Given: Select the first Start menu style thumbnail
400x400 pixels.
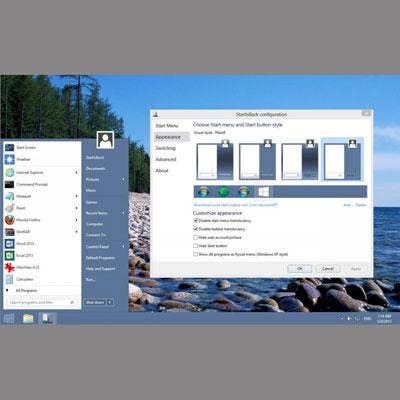Looking at the screenshot, I should pyautogui.click(x=215, y=161).
